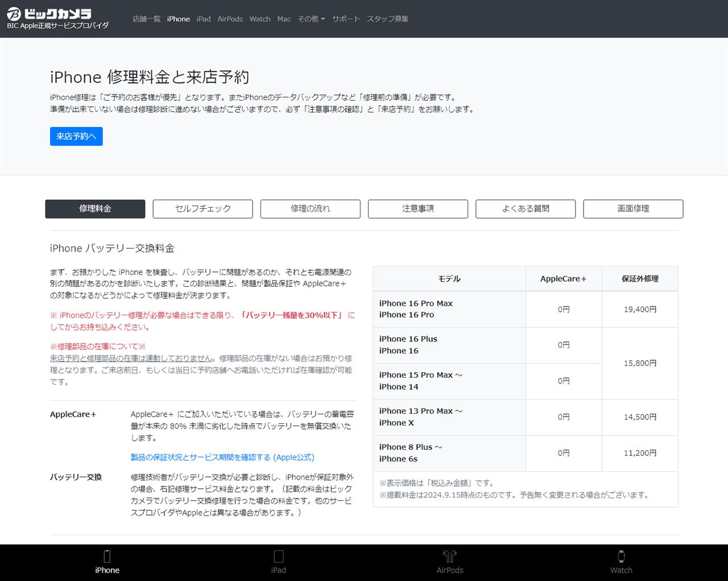Click the iPhone 15 Pro Max model cell
Viewport: 728px width, 581px height.
(449, 381)
